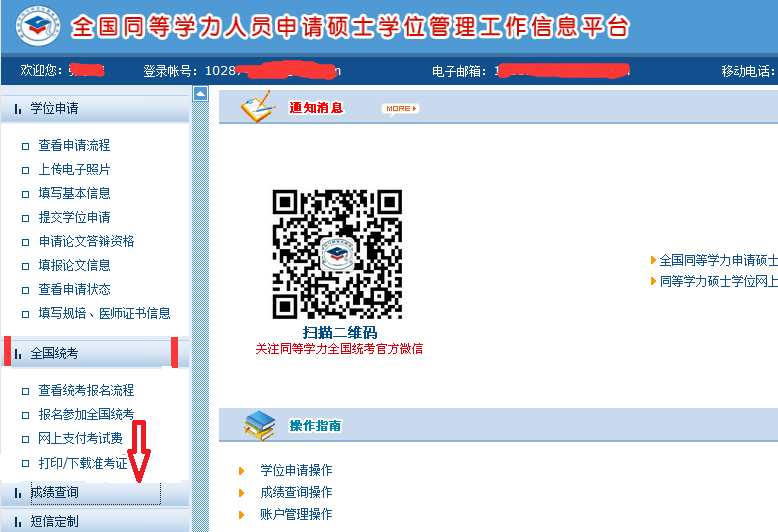
Task: Click the 通知消息 heading
Action: 316,108
